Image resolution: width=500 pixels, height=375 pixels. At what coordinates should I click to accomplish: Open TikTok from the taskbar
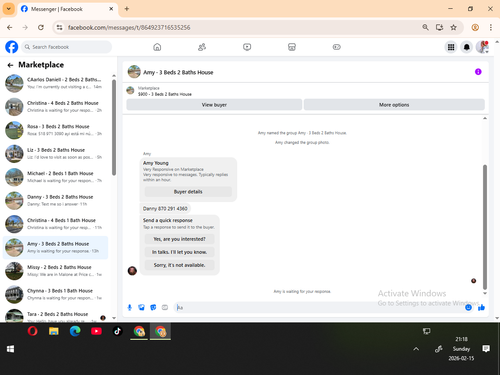[x=117, y=331]
